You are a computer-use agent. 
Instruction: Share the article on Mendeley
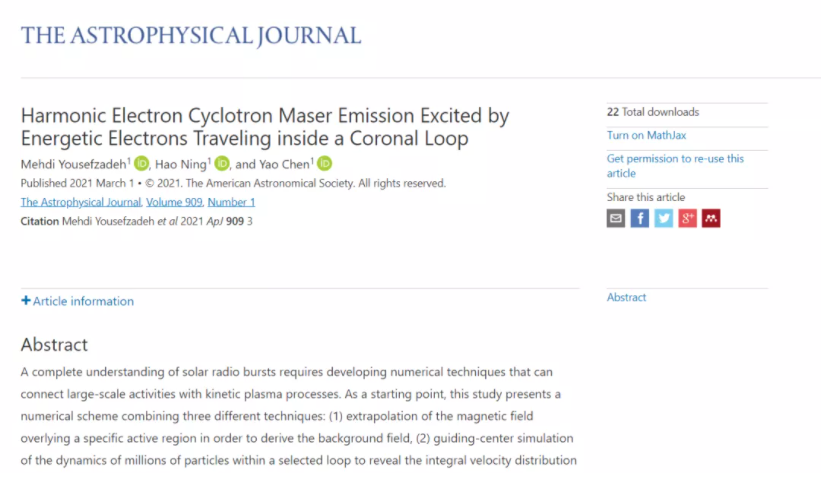click(x=711, y=218)
